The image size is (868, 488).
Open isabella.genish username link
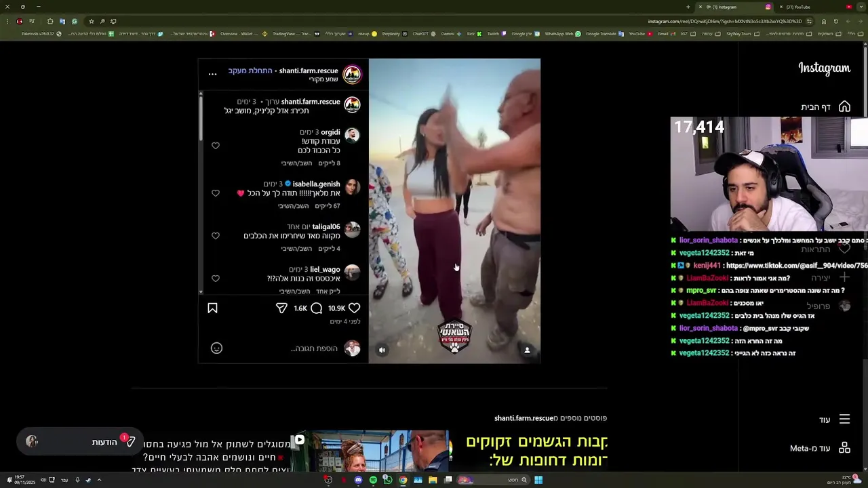point(316,184)
